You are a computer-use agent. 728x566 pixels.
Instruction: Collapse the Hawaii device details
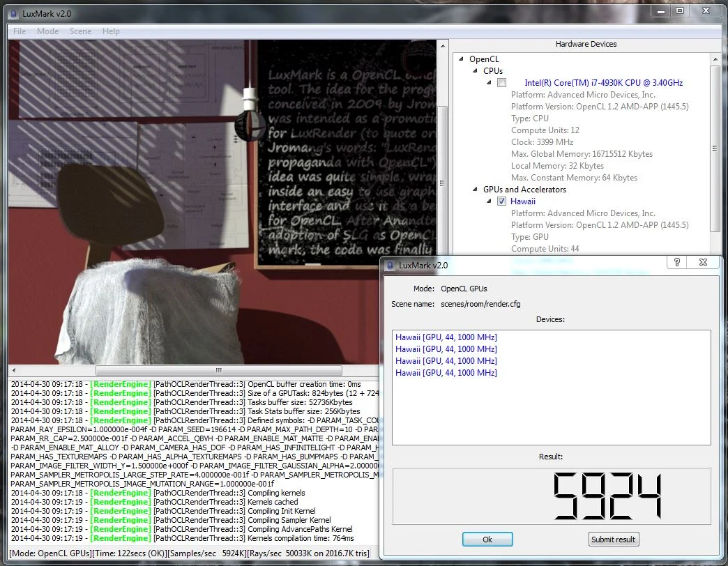click(489, 201)
